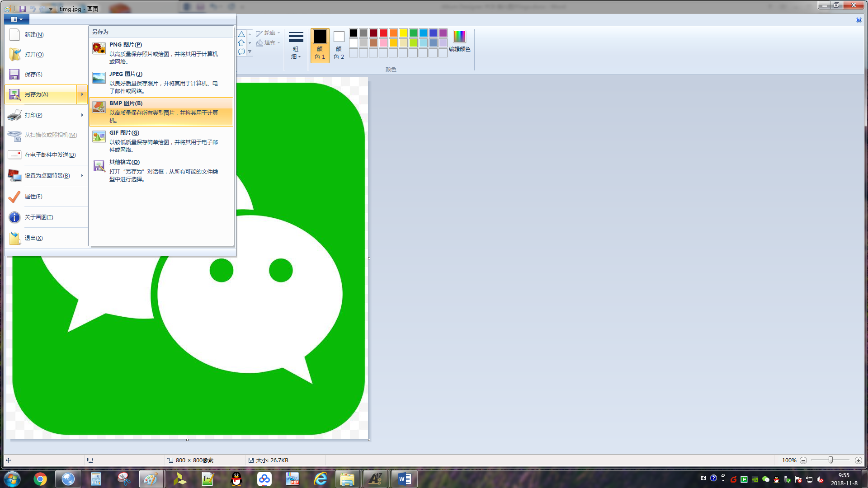Click the Save icon in the quick access toolbar

point(22,9)
